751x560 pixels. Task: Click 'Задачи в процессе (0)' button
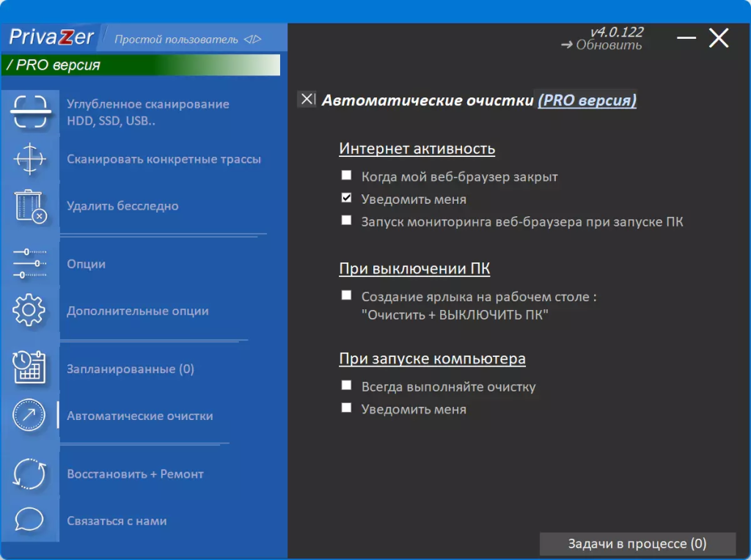(x=637, y=544)
